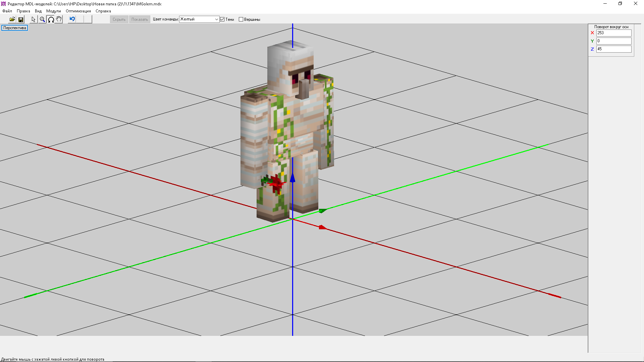Toggle the Перспектива view button
The image size is (644, 362).
(x=14, y=28)
